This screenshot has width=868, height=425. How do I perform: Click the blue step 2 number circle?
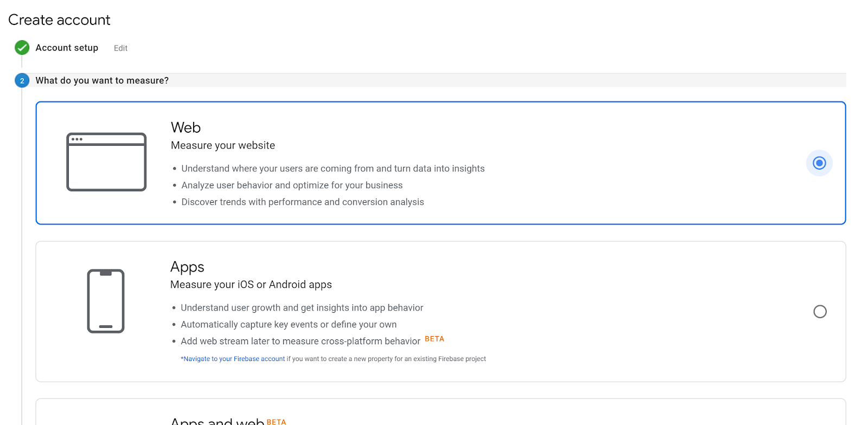pyautogui.click(x=22, y=81)
